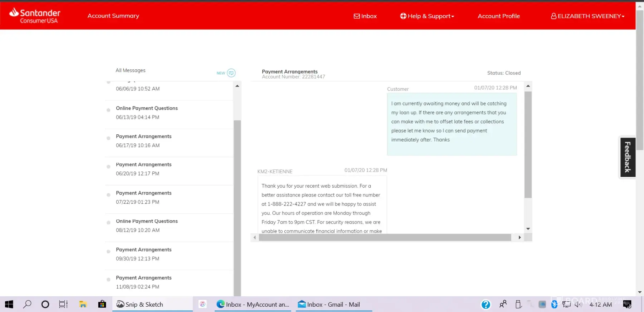644x312 pixels.
Task: Go to Account Summary
Action: click(113, 16)
